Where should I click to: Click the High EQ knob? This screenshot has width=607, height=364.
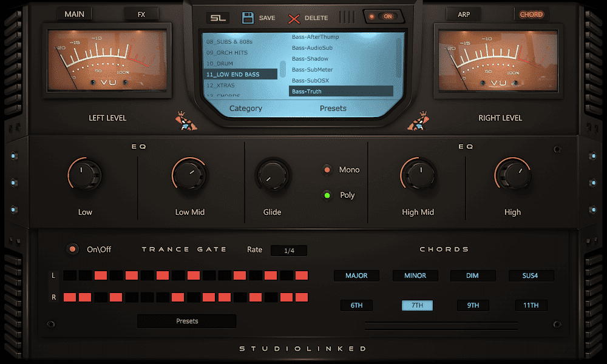513,175
